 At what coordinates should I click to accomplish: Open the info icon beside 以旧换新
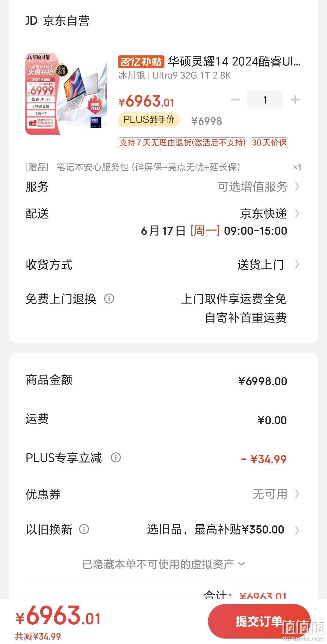[84, 529]
